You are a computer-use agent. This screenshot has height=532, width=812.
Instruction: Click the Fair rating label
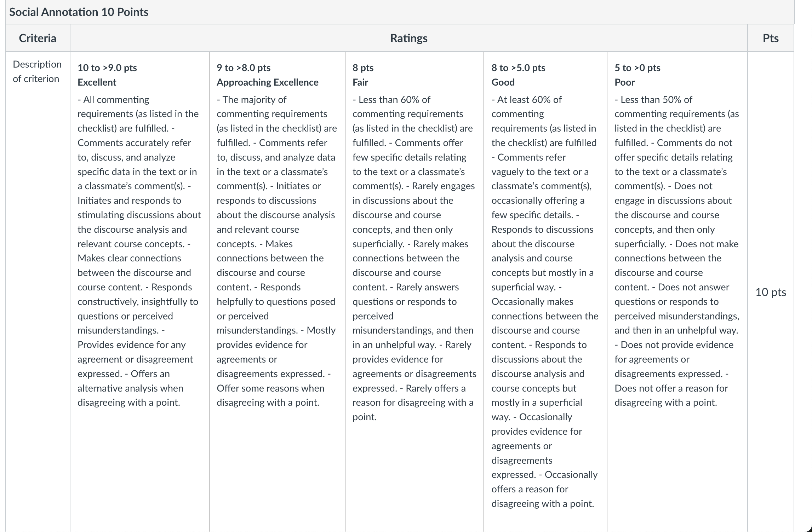pyautogui.click(x=360, y=82)
